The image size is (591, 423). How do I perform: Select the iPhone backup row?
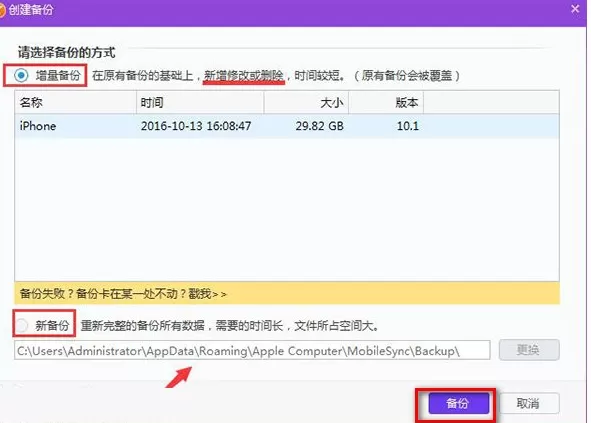[287, 126]
